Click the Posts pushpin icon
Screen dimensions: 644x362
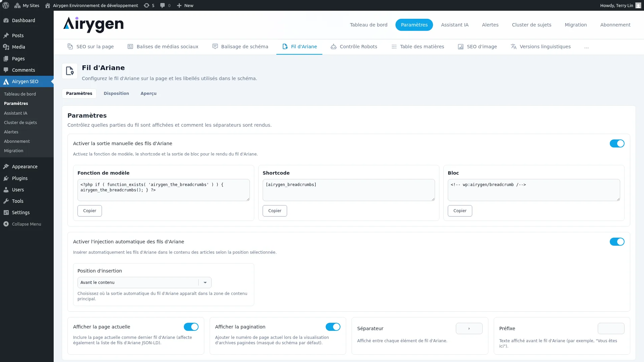click(6, 36)
